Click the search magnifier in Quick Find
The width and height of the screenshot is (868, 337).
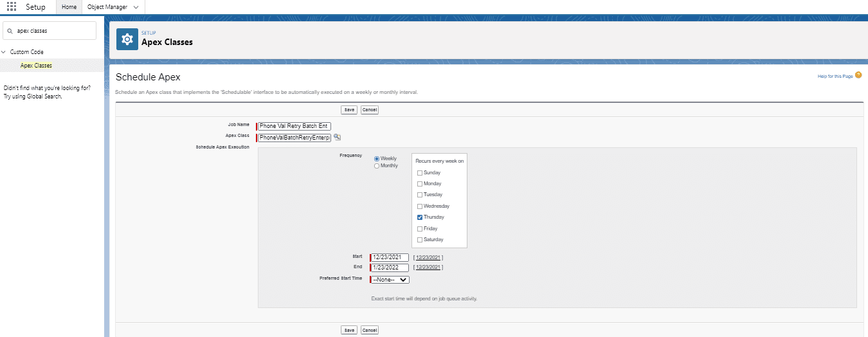coord(10,31)
